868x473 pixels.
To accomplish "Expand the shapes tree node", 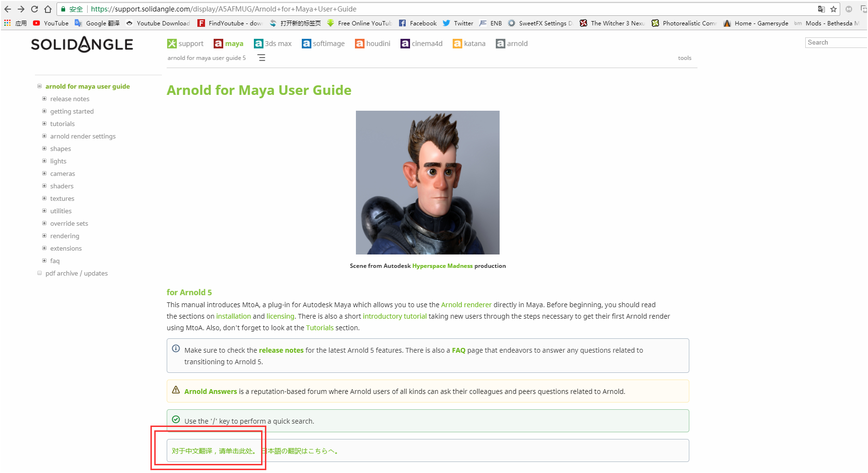I will point(44,149).
